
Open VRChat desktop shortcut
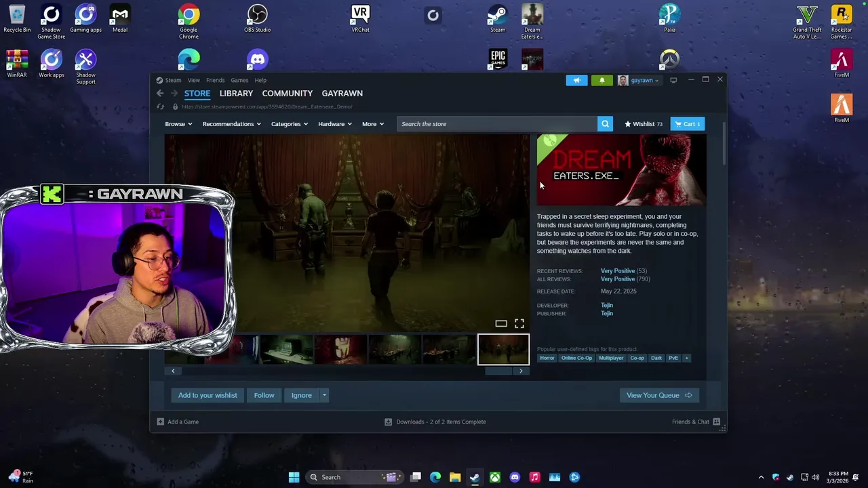[x=361, y=18]
